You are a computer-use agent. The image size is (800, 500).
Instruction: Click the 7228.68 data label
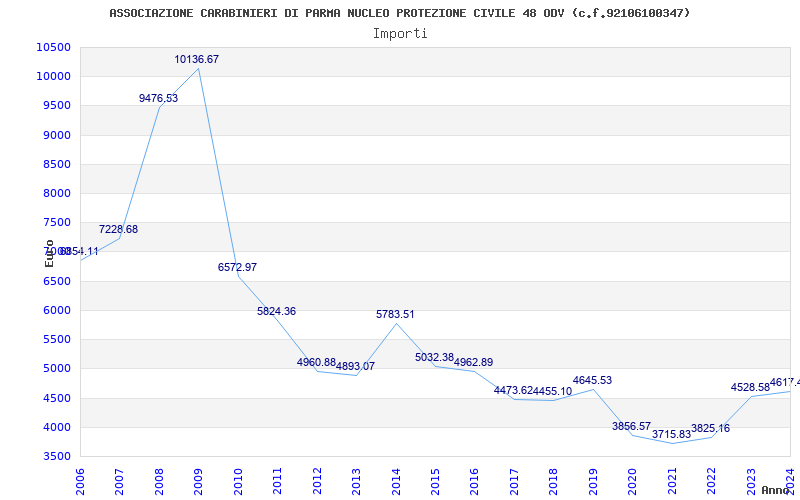tap(118, 229)
